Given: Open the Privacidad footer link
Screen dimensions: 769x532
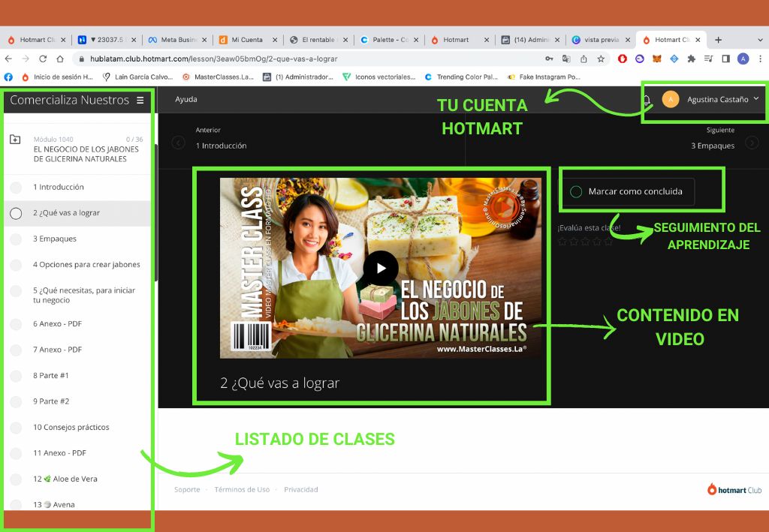Looking at the screenshot, I should click(x=300, y=489).
